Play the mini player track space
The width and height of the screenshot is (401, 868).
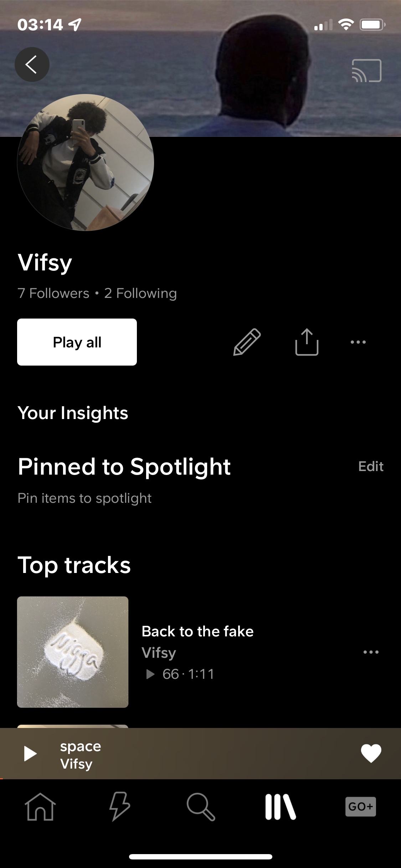pyautogui.click(x=30, y=754)
